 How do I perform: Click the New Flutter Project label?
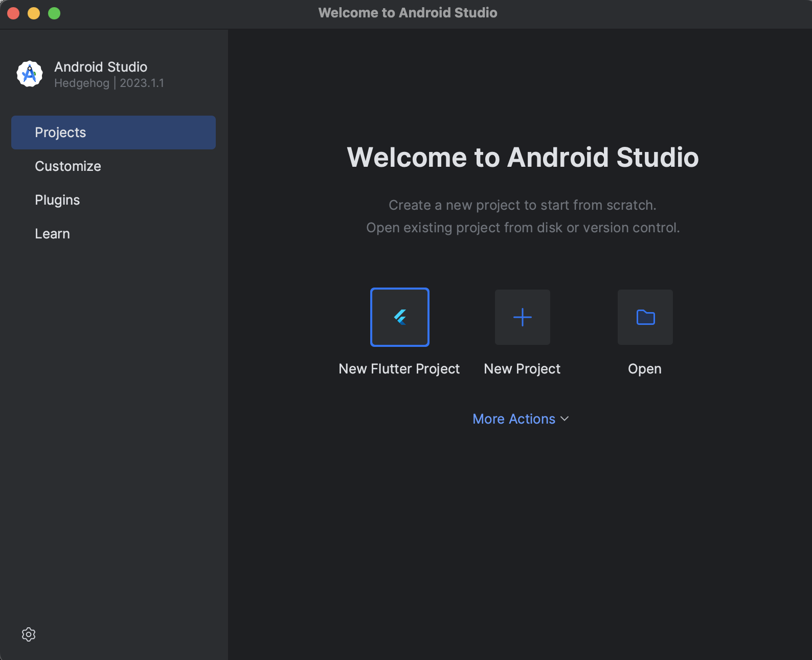click(x=399, y=369)
